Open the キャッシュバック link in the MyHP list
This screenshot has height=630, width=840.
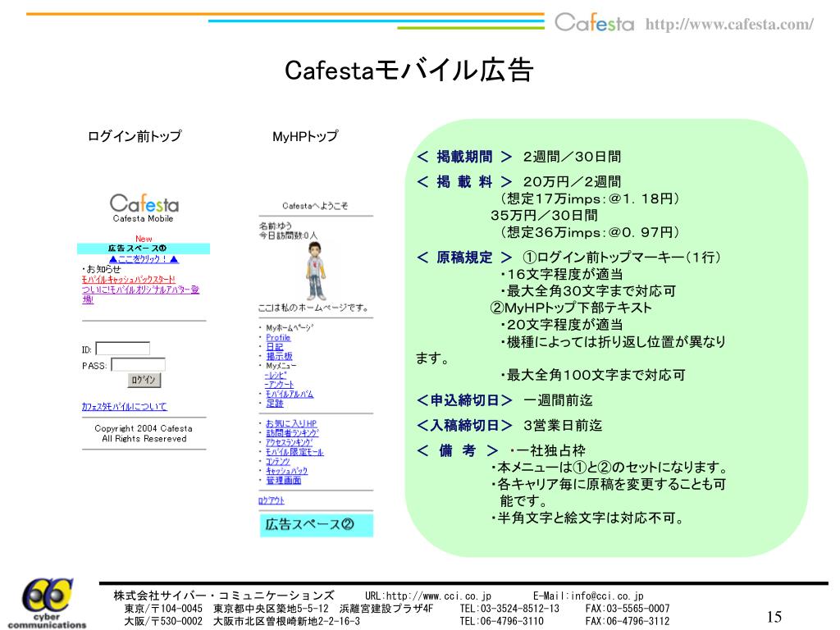286,470
